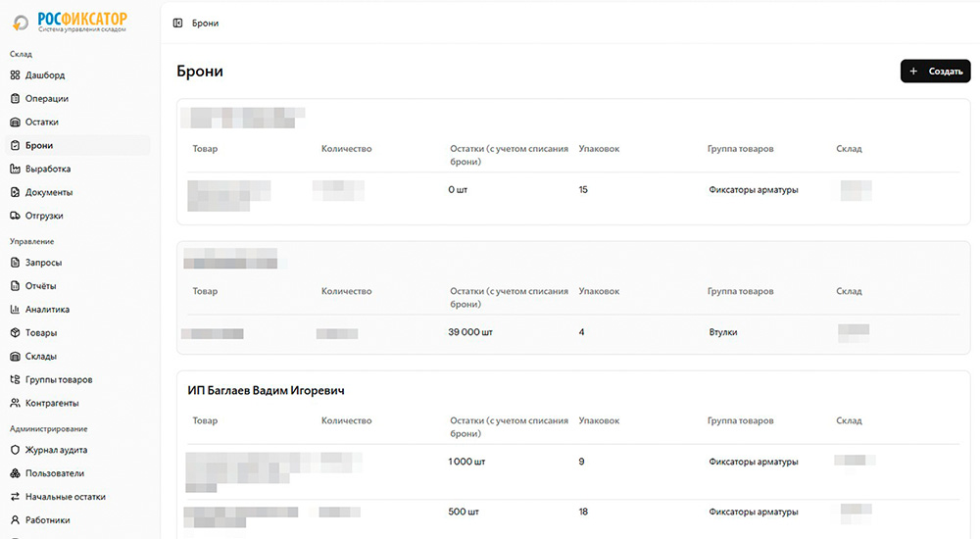This screenshot has height=539, width=980.
Task: Click the Выработка chart icon
Action: coord(15,169)
